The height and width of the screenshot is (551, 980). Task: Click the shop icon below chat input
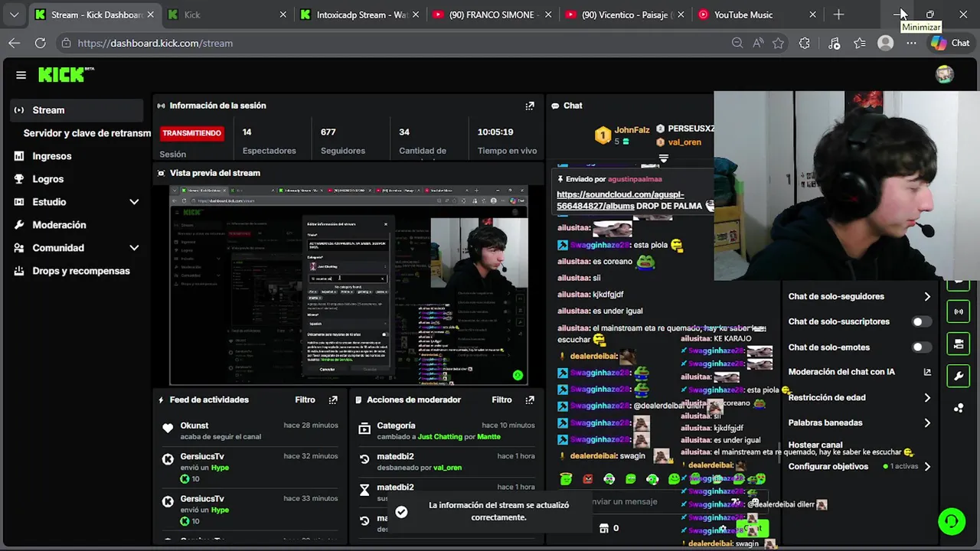[604, 528]
